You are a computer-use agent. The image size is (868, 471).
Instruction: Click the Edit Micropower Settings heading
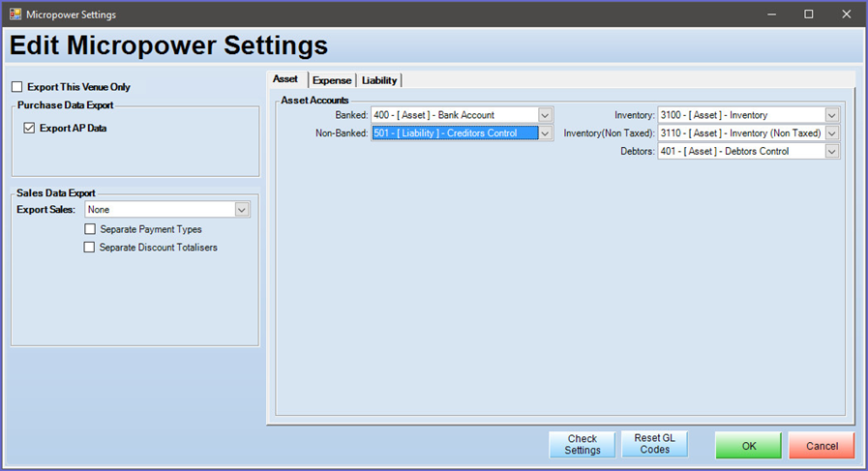point(168,45)
